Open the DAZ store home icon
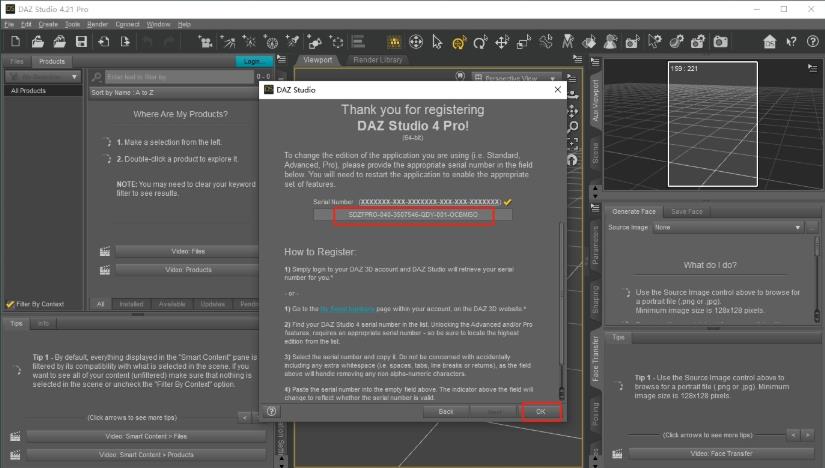 tap(770, 42)
